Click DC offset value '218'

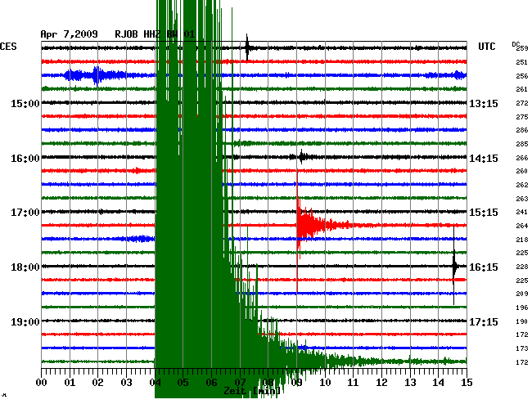click(522, 240)
